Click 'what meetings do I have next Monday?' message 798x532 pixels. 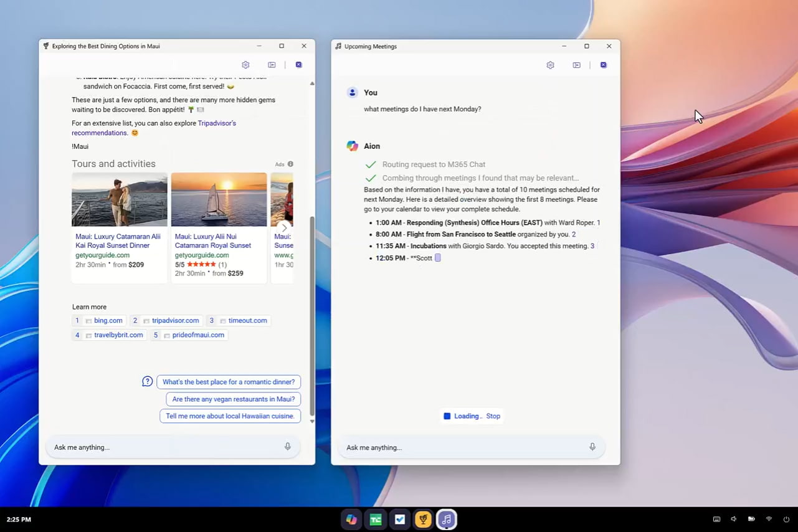tap(422, 109)
